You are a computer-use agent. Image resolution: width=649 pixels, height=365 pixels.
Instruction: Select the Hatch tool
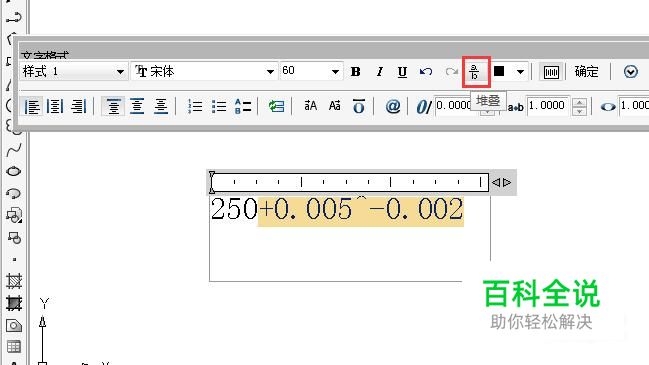point(14,281)
